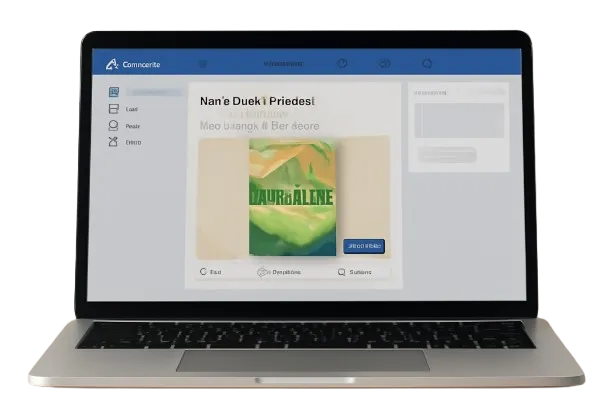Image resolution: width=612 pixels, height=408 pixels.
Task: Click the blue button beside the cover
Action: pyautogui.click(x=364, y=246)
